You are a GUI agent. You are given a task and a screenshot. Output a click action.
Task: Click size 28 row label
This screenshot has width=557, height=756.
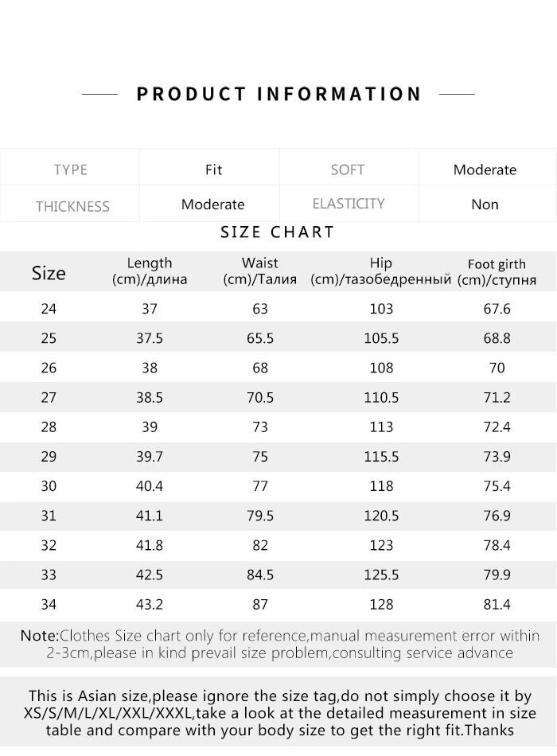click(x=49, y=427)
